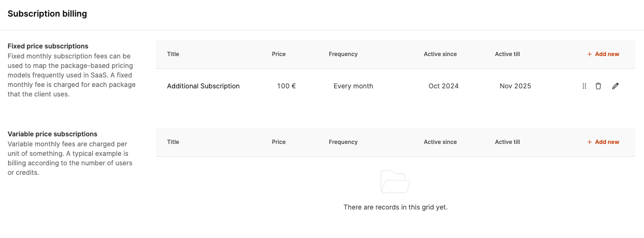Add new variable price subscription
The width and height of the screenshot is (644, 238).
click(603, 142)
